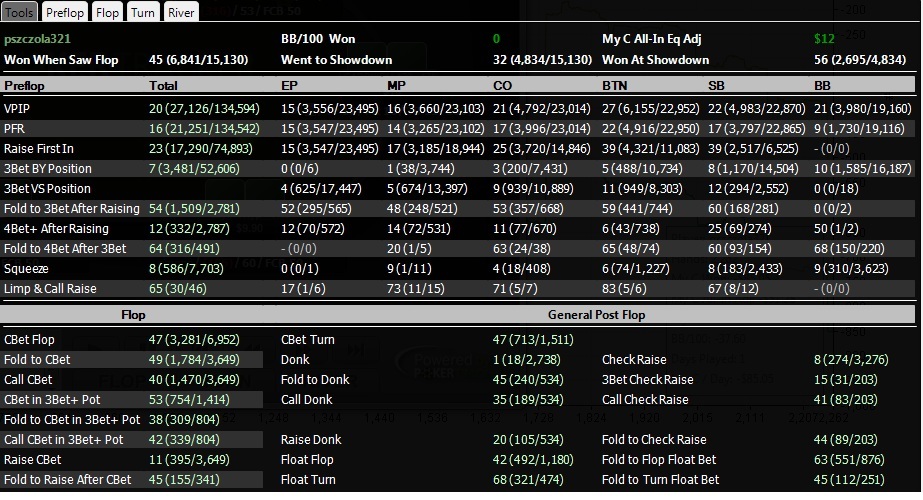Click the PFR total value
Screen dimensions: 923x500
[x=204, y=128]
